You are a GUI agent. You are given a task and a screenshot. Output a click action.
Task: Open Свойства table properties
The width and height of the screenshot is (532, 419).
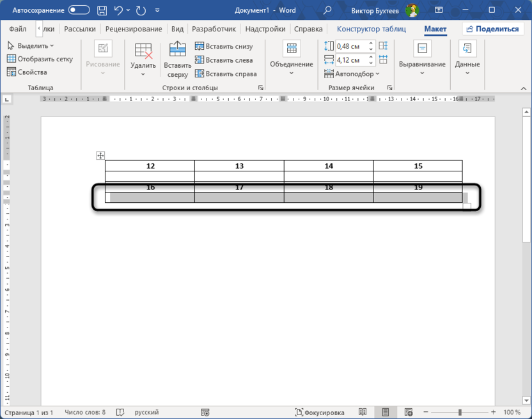click(27, 72)
